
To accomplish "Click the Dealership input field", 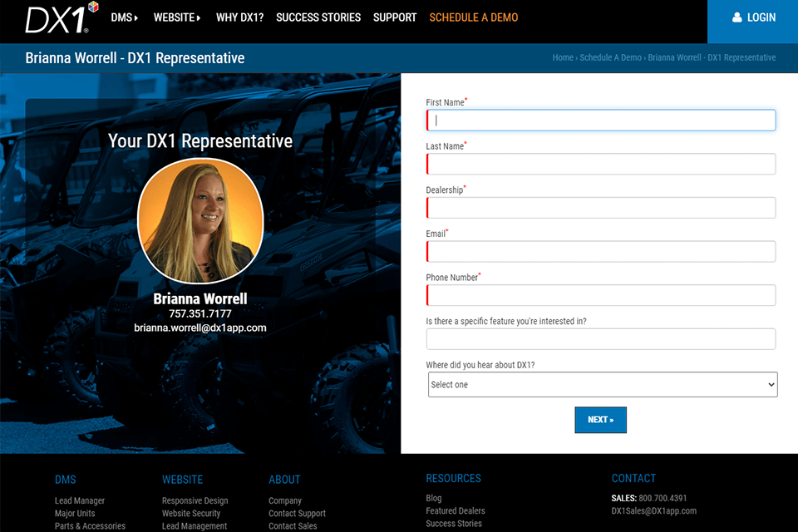I will (600, 208).
